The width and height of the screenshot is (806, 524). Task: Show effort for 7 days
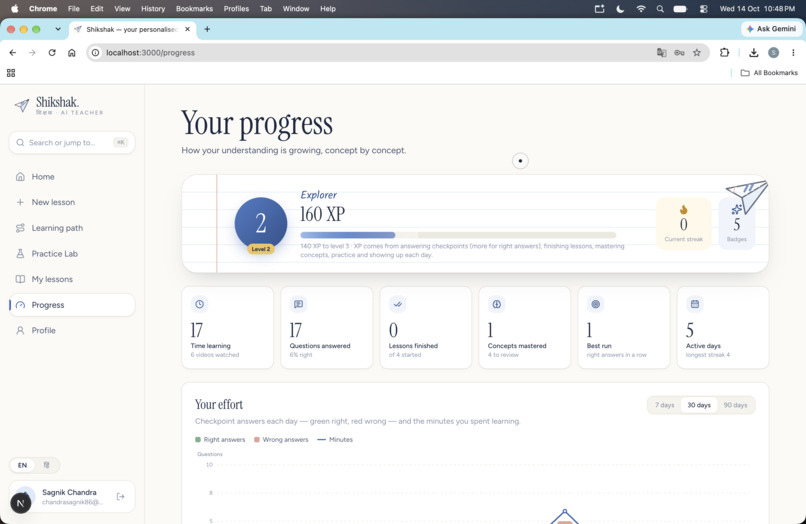click(665, 405)
